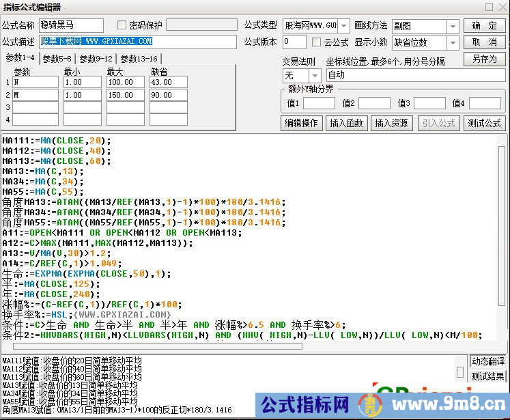Click the code editor horizontal scrollbar
The height and width of the screenshot is (420, 510).
coord(158,346)
